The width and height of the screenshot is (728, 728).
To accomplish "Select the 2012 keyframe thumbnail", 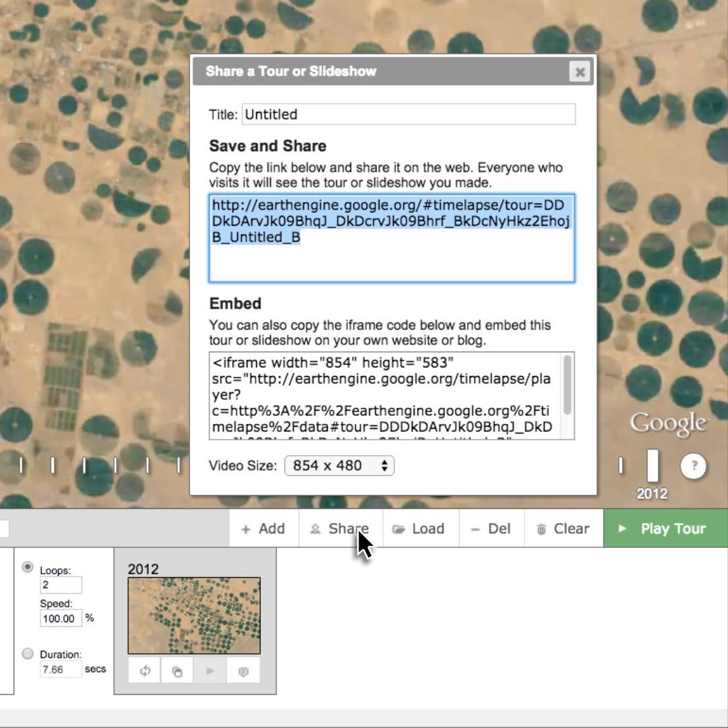I will tap(194, 615).
